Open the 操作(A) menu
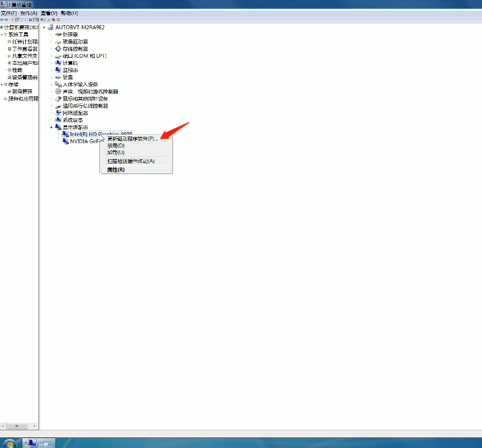 coord(29,13)
